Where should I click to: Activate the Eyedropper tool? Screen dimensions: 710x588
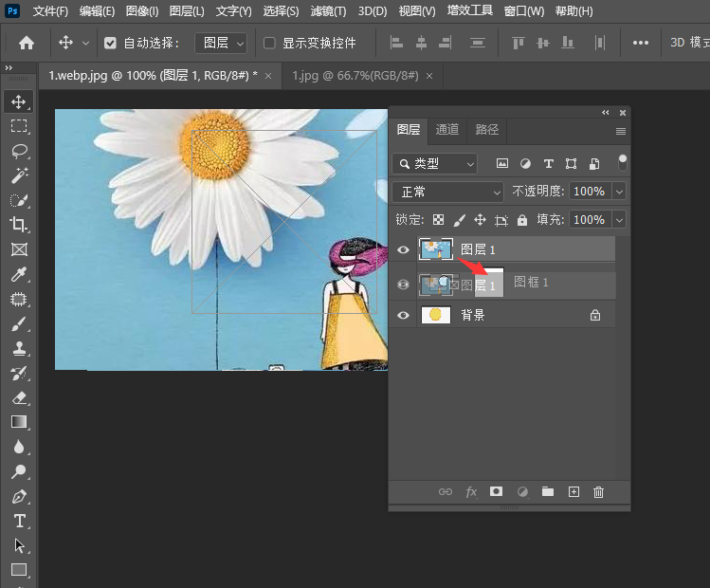19,274
